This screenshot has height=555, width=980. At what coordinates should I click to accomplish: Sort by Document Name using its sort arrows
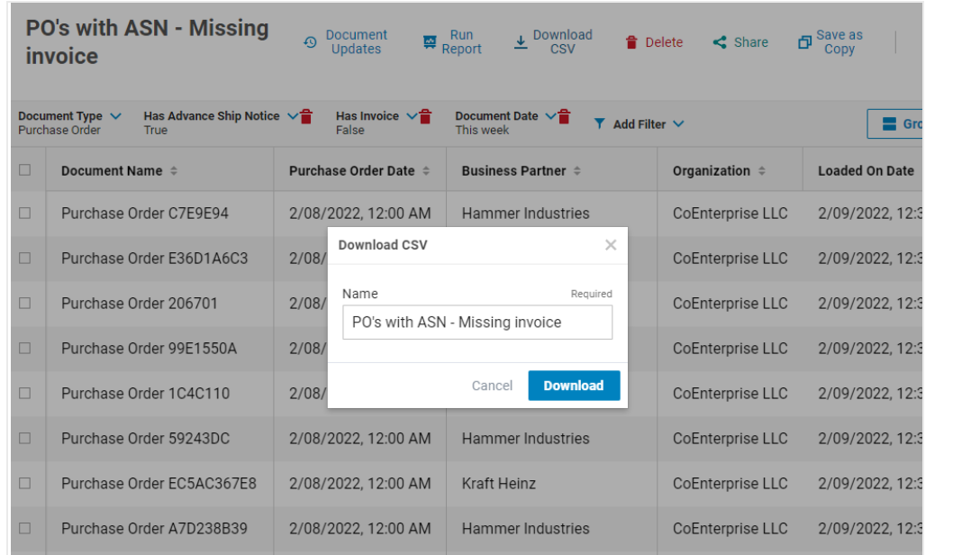(174, 170)
